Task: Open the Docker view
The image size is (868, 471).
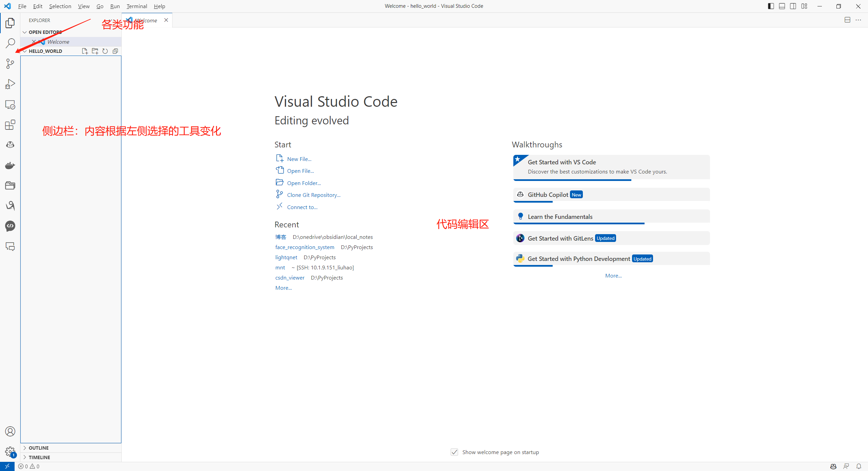Action: click(10, 165)
